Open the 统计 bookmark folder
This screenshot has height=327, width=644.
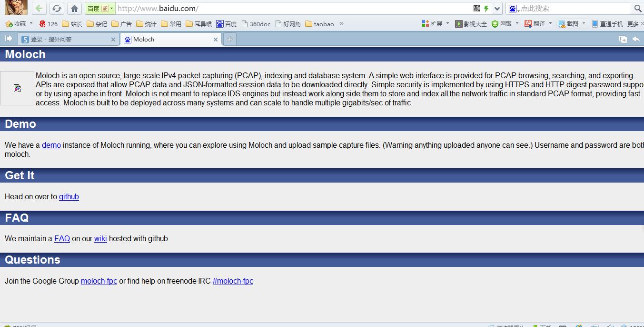[x=146, y=24]
